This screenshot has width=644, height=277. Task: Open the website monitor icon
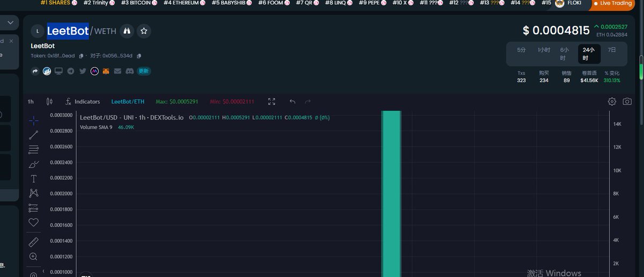(x=59, y=71)
